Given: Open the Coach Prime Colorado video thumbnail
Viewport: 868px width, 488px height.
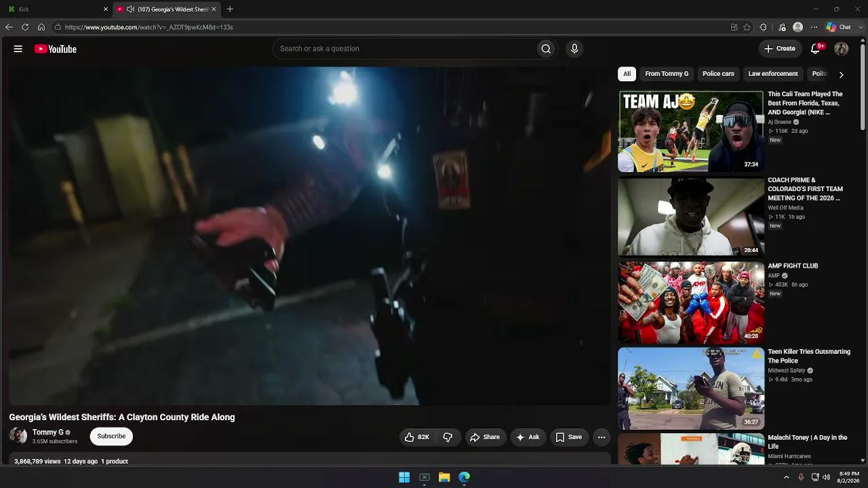Looking at the screenshot, I should pyautogui.click(x=691, y=217).
